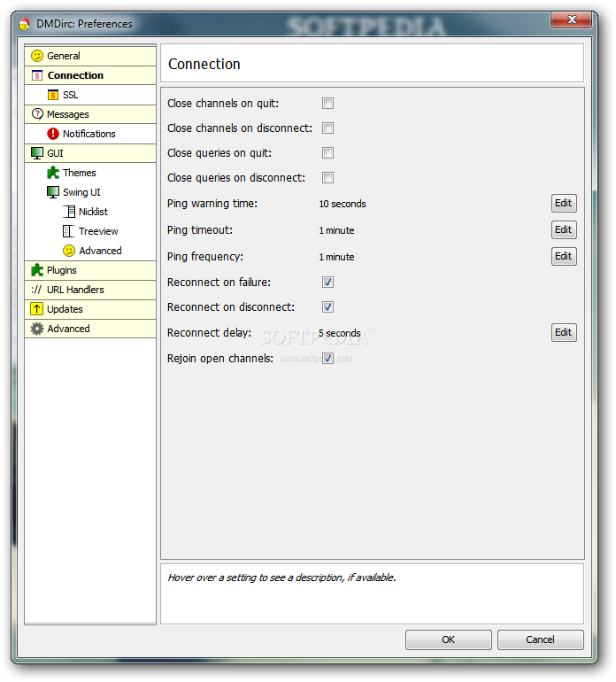Click the General smiley face icon
Screen dimensions: 616x682
click(x=37, y=56)
